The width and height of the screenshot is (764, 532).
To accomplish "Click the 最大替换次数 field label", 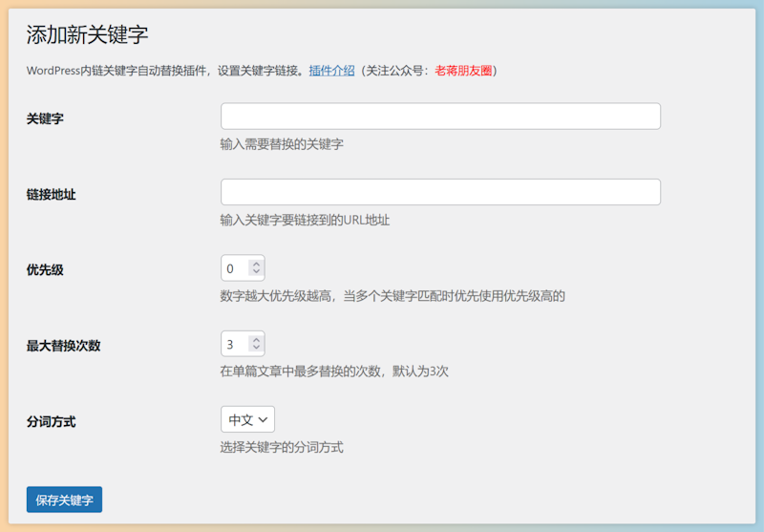I will 63,346.
